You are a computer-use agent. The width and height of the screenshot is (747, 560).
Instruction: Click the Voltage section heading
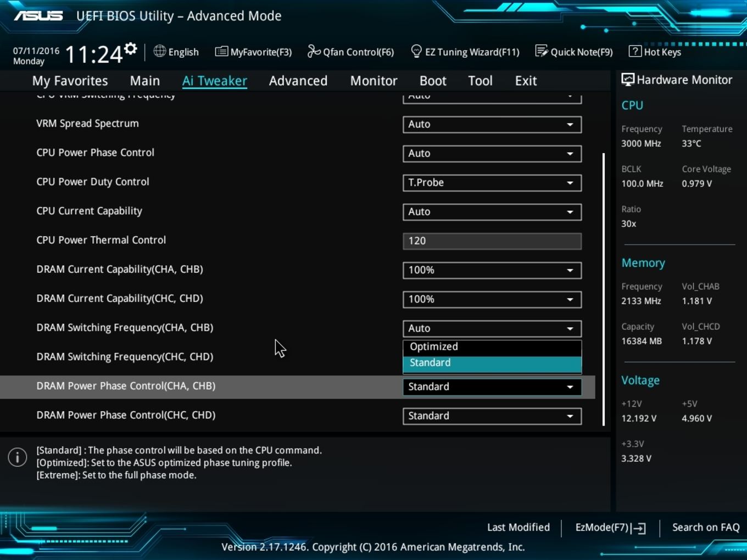click(x=640, y=380)
